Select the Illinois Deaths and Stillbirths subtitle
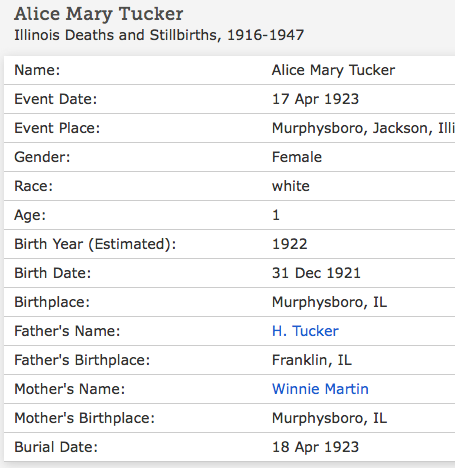 159,35
